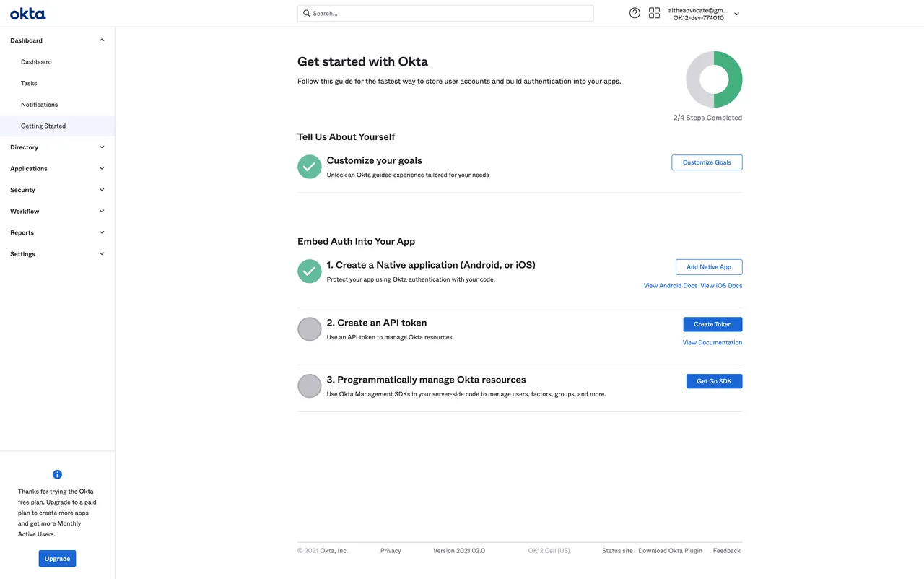Open the View Android Docs link

[x=671, y=286]
